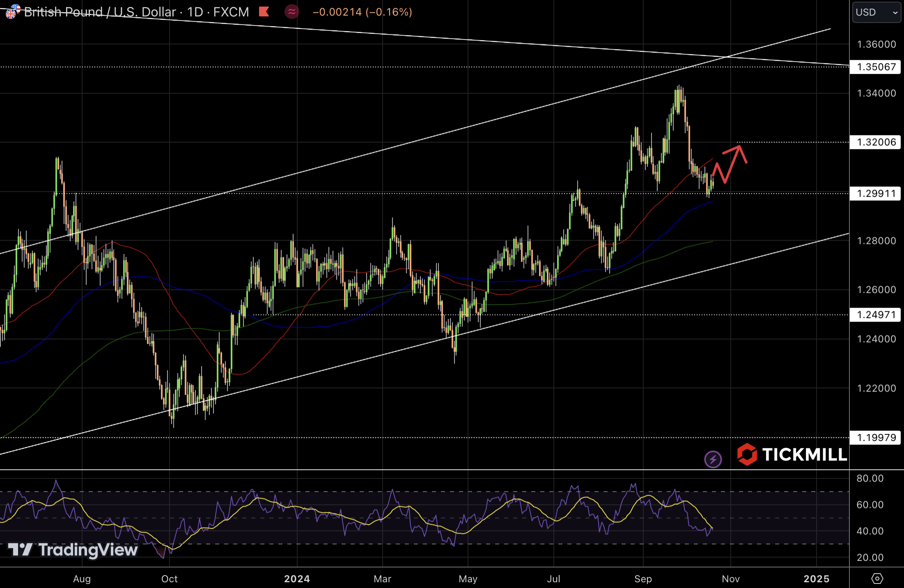Image resolution: width=904 pixels, height=588 pixels.
Task: Click the purple lightning bolt event icon
Action: click(x=713, y=459)
